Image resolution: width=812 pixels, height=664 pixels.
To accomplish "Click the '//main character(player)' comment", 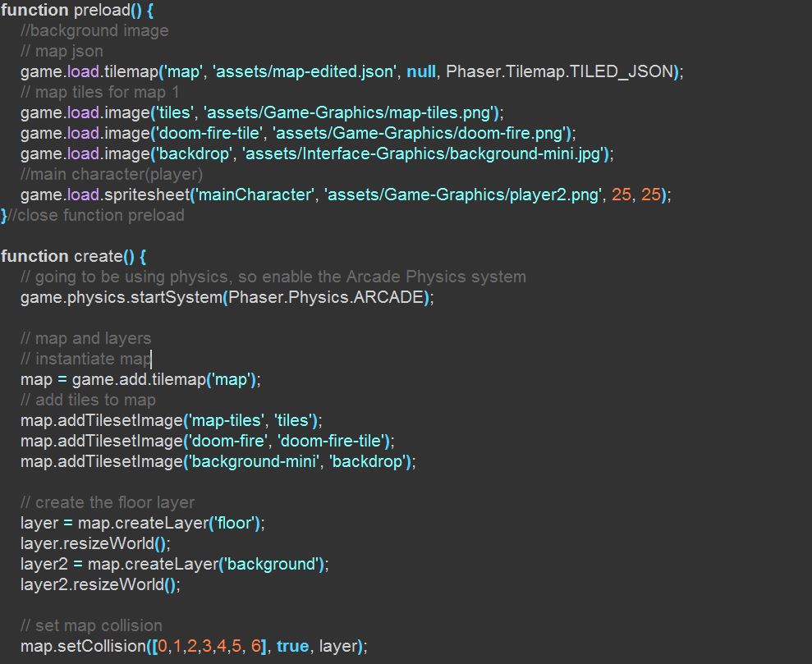I will 112,174.
